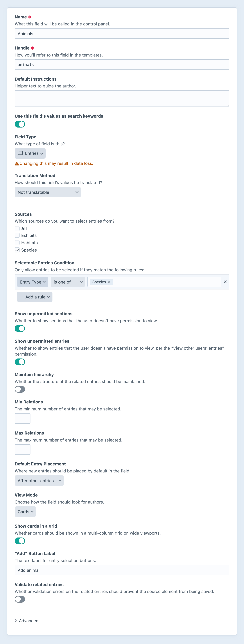Image resolution: width=244 pixels, height=644 pixels.
Task: Change the 'is one of' condition operator
Action: point(68,282)
